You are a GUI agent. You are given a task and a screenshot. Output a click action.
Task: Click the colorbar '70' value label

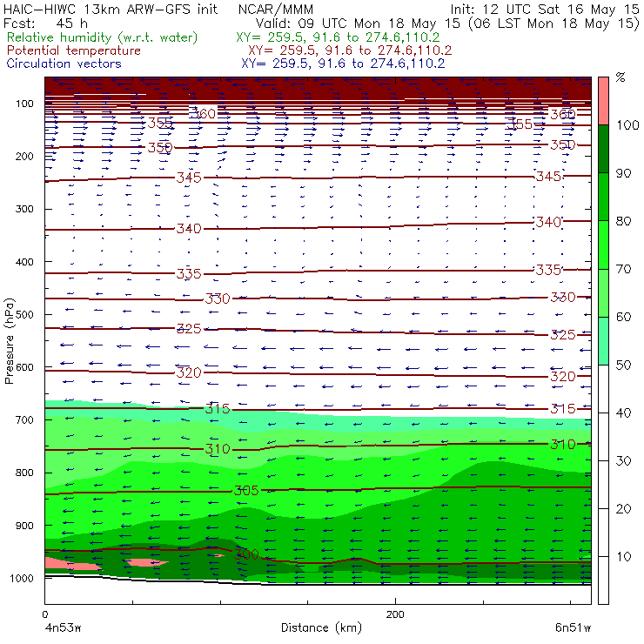[623, 269]
